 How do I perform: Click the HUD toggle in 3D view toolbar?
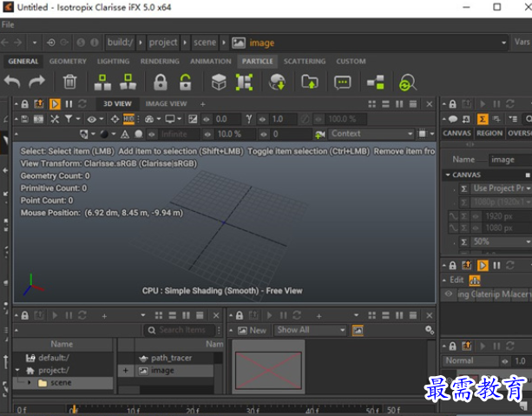(x=128, y=119)
